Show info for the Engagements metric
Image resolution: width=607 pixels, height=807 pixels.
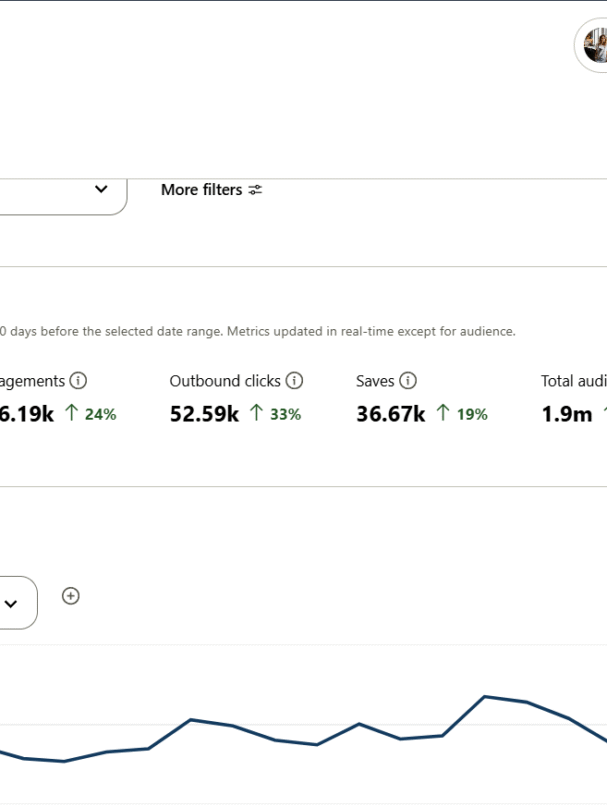(78, 381)
